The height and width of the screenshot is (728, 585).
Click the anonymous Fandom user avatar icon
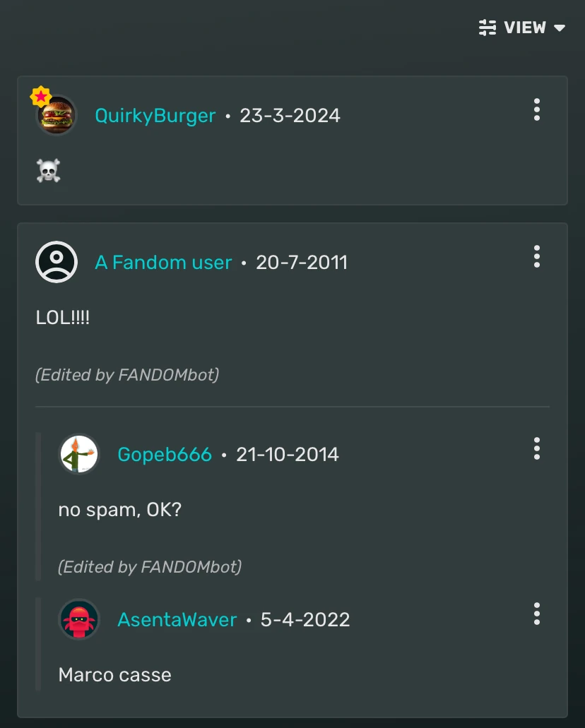click(57, 261)
